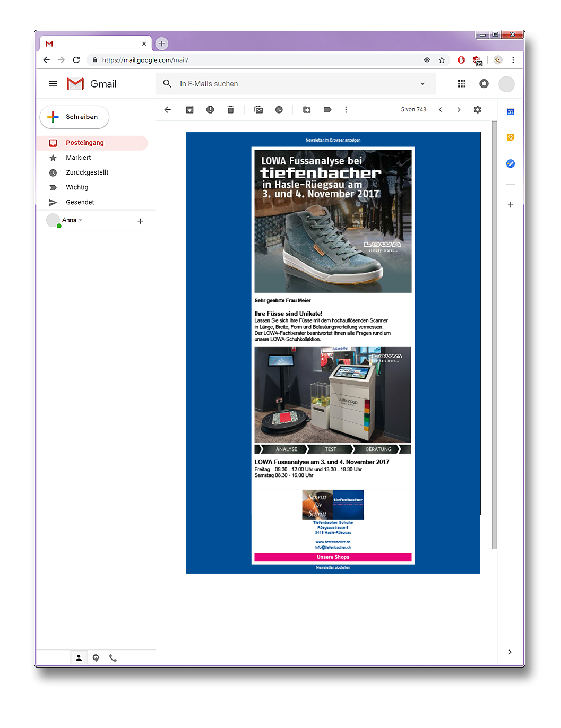Click 'Newsletter abstellen' unsubscribe link
561x728 pixels.
pos(333,567)
